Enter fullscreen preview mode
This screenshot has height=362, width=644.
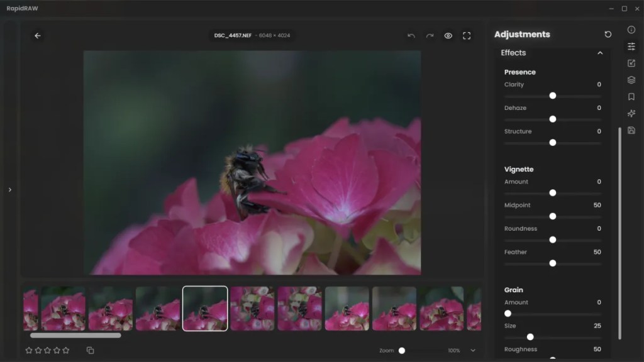pyautogui.click(x=467, y=36)
